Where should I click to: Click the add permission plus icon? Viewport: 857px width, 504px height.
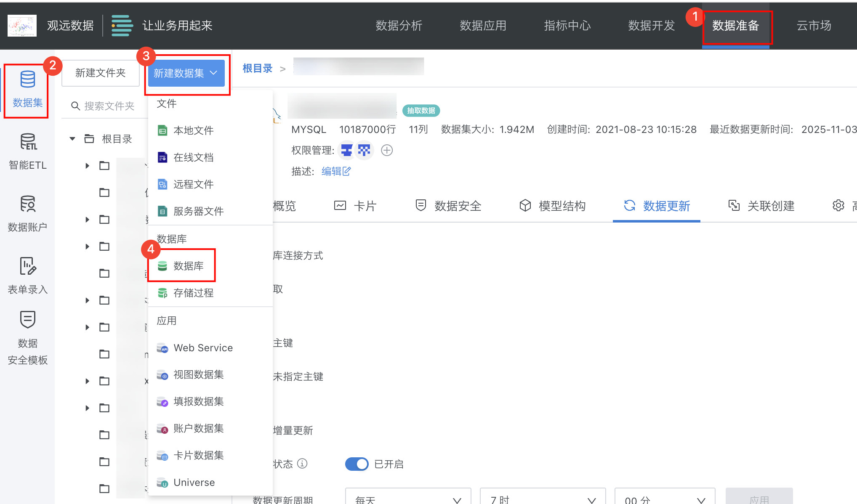coord(386,150)
